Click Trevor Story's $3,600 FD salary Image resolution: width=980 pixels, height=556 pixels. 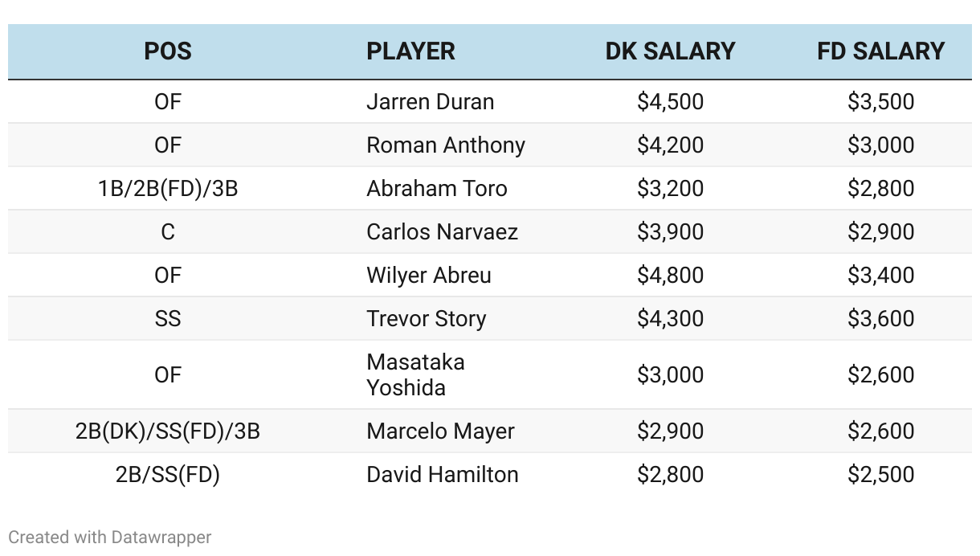[x=880, y=319]
